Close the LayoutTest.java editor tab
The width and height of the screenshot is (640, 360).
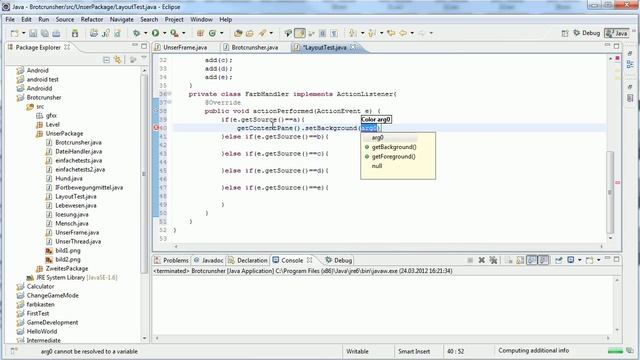[x=353, y=47]
